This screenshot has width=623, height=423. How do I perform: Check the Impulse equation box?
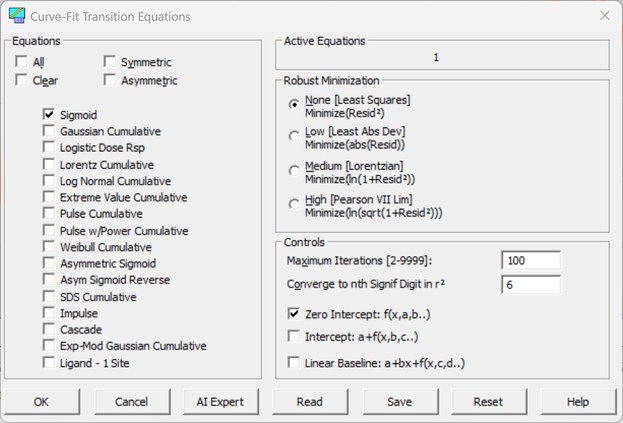(48, 313)
